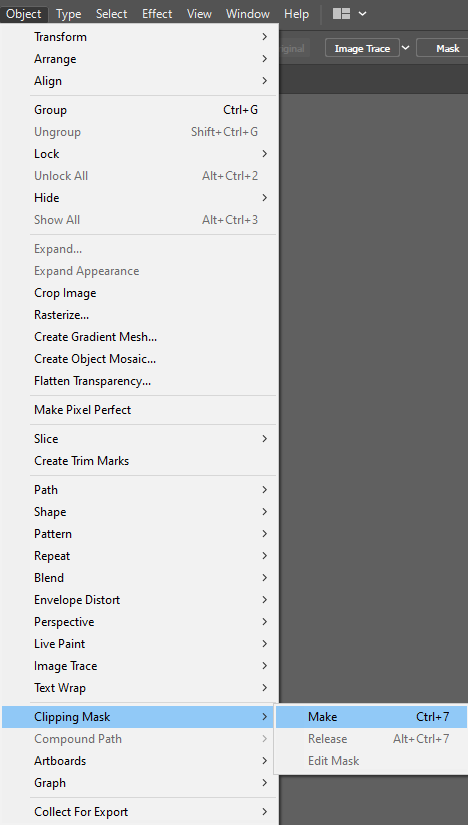Open the dropdown arrow beside workspace icon
The width and height of the screenshot is (468, 825).
tap(362, 14)
